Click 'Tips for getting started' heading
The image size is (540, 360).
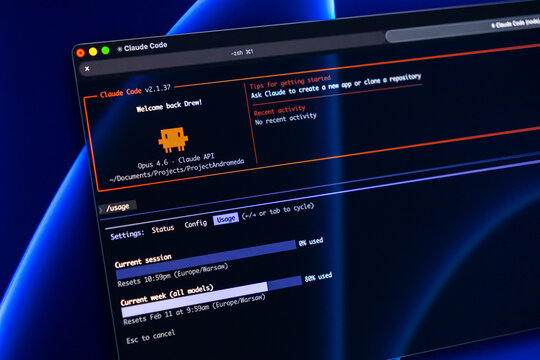(x=290, y=82)
